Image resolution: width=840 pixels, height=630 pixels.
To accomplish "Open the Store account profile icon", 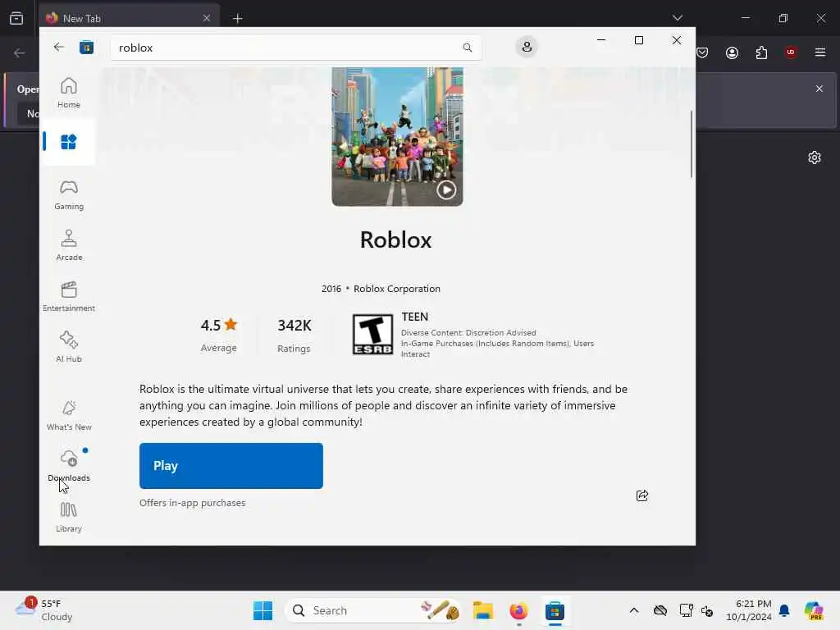I will point(527,47).
